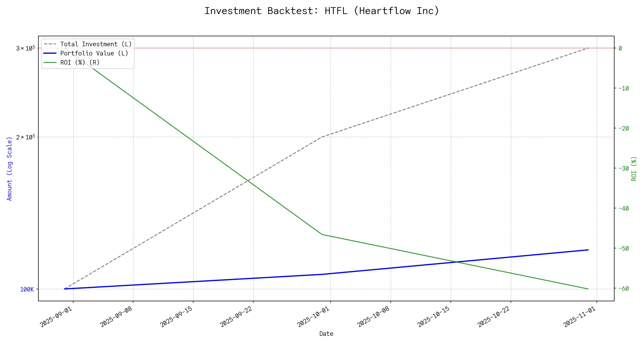Click the green ROI (%) right axis title

[x=634, y=169]
